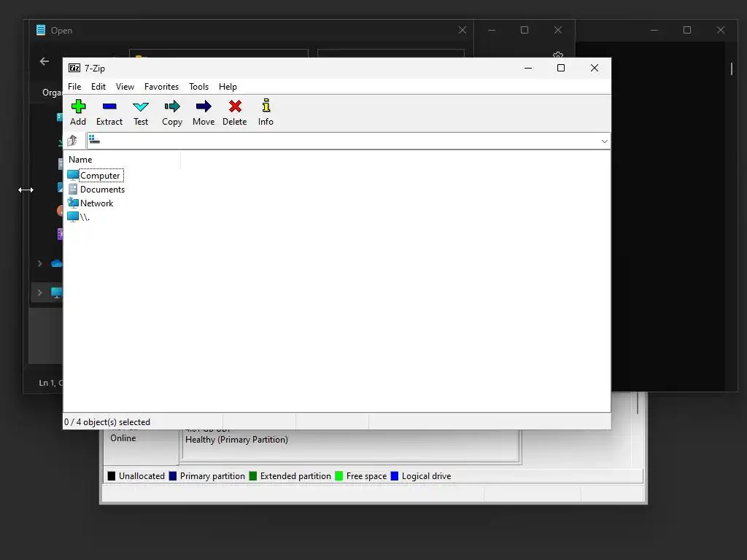Click the Network entry icon
747x560 pixels.
tap(73, 203)
